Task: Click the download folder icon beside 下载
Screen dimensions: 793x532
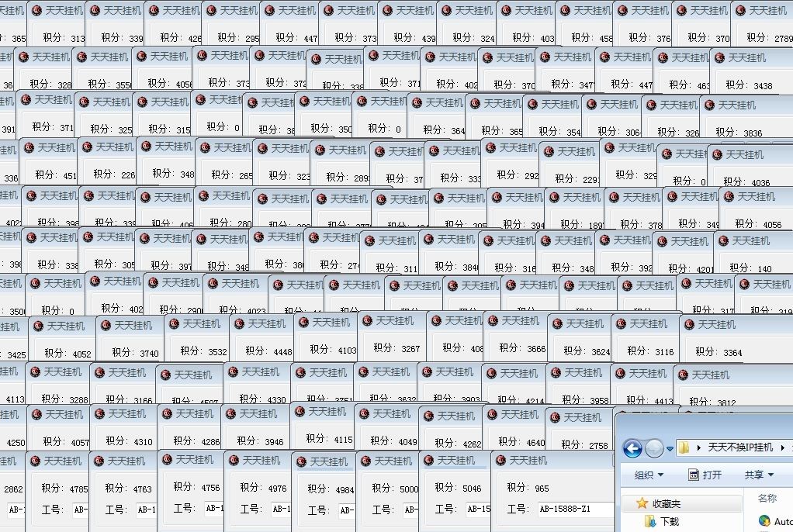Action: (x=650, y=521)
